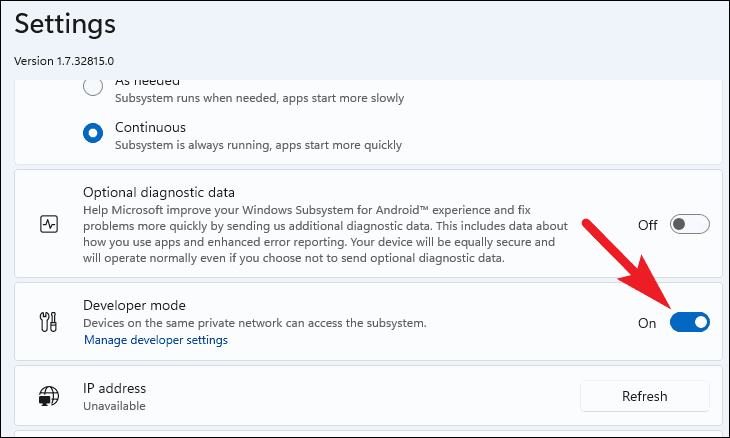Turn on the Optional diagnostic data toggle
The image size is (730, 438).
point(689,224)
